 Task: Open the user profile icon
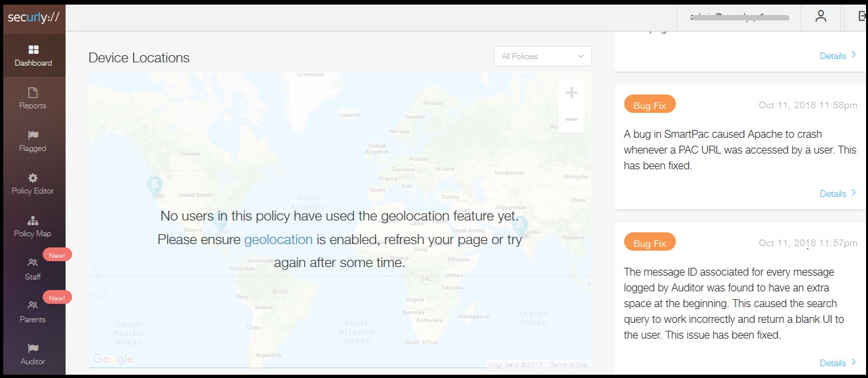click(821, 16)
